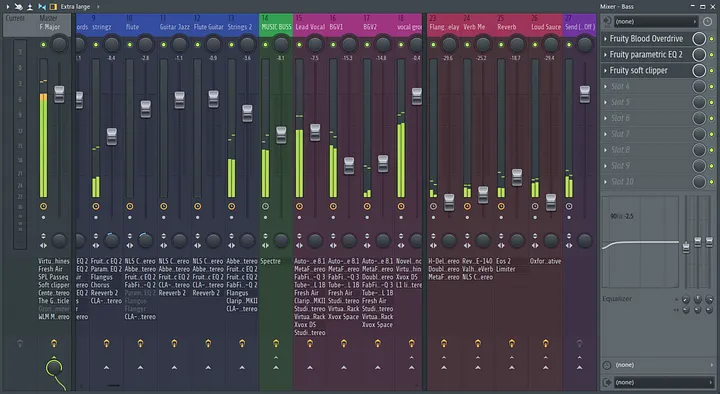
Task: Click the phase invert icon on Reverb track
Action: pos(501,236)
